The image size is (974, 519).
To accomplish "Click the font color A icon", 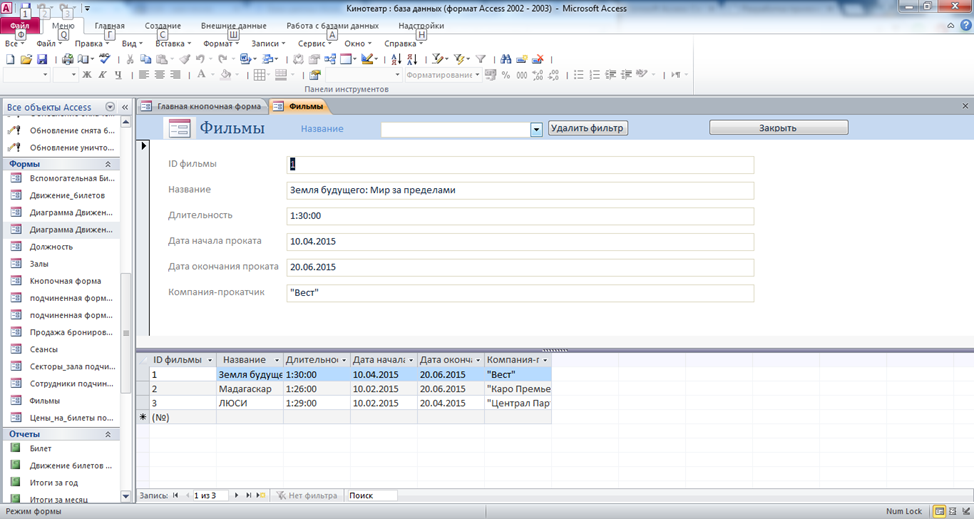I will 201,74.
